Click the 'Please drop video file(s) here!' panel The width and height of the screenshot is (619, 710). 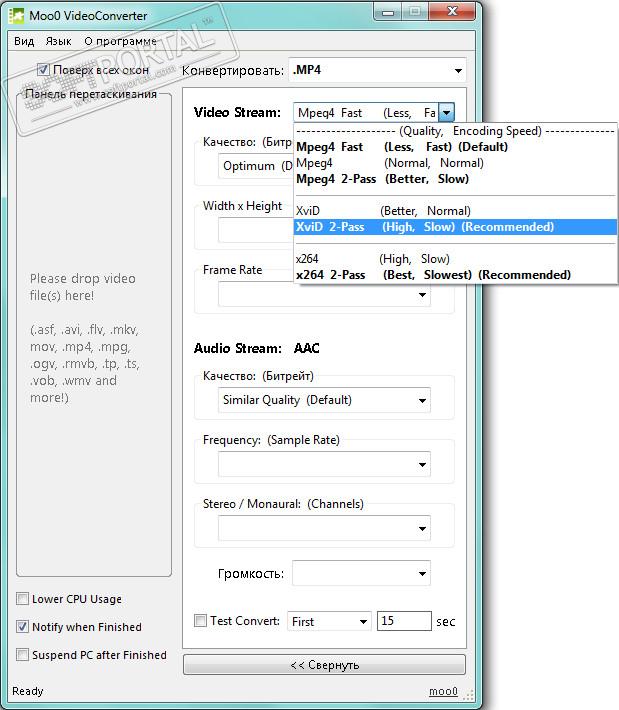(x=94, y=335)
